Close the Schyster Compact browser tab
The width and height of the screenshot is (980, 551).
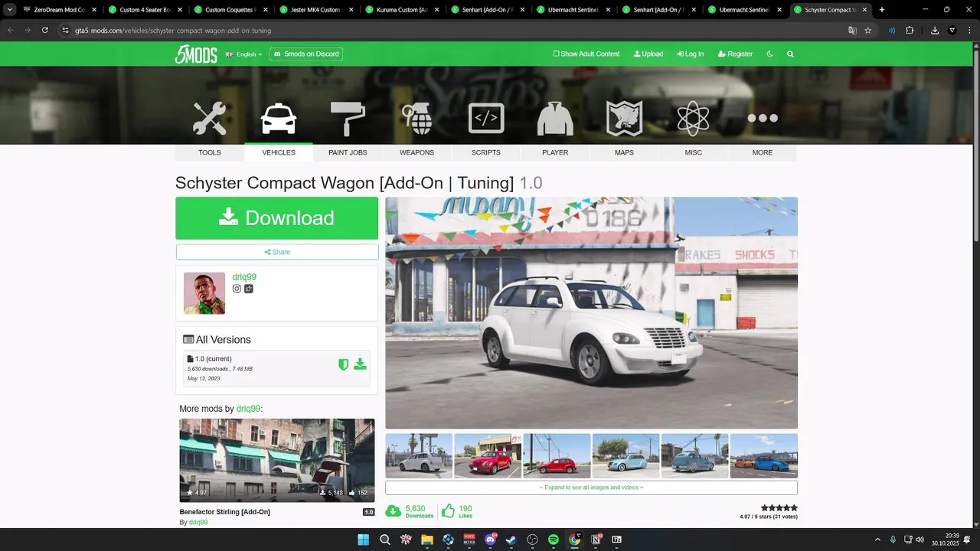tap(864, 10)
